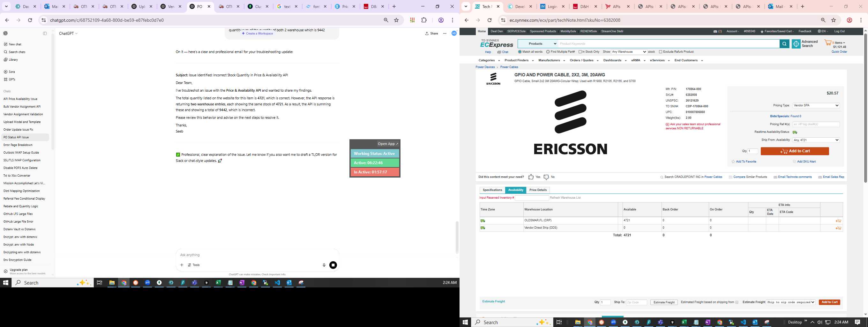Viewport: 868px width, 327px height.
Task: Click the Estimate Freight button
Action: 664,302
